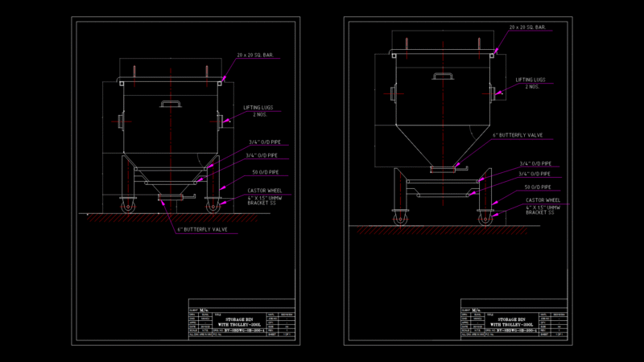Select the '20 x 20 SQ. BAR.' label in left drawing
The image size is (644, 362).
point(255,55)
